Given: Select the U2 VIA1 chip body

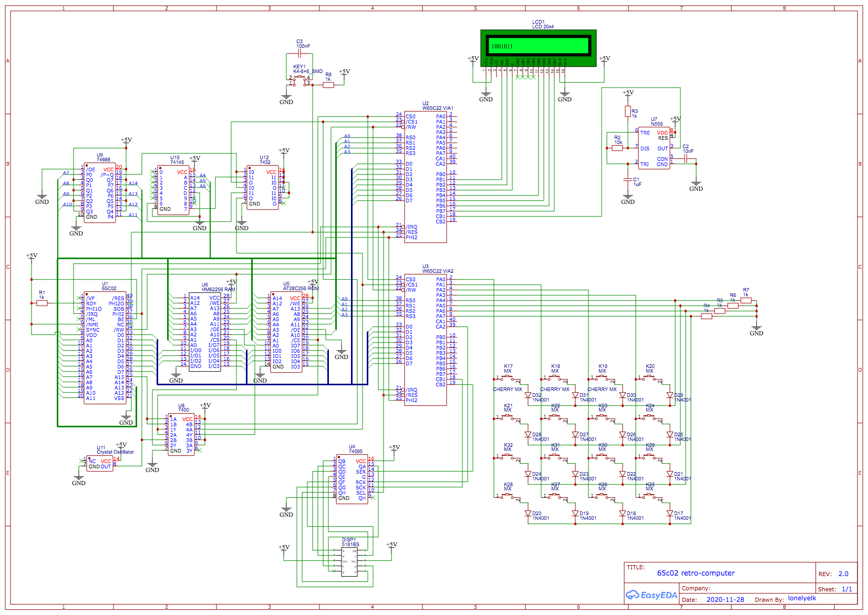Looking at the screenshot, I should pos(426,177).
